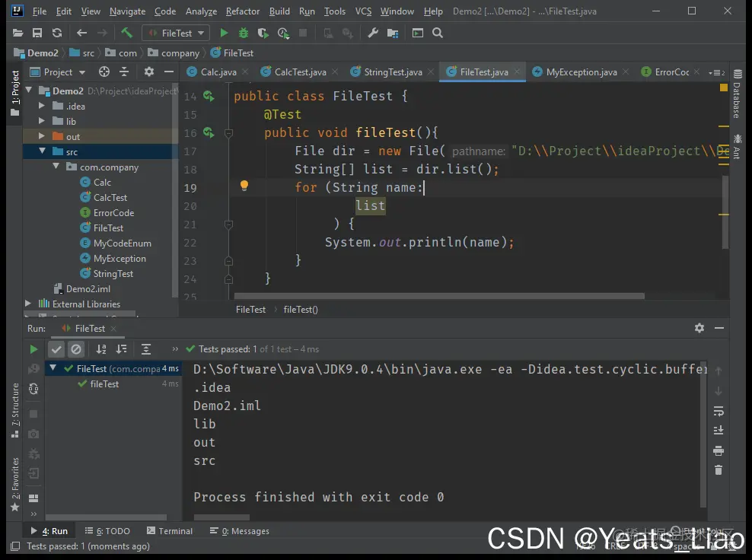Click run gutter icon beside class FileTest
752x560 pixels.
point(209,96)
